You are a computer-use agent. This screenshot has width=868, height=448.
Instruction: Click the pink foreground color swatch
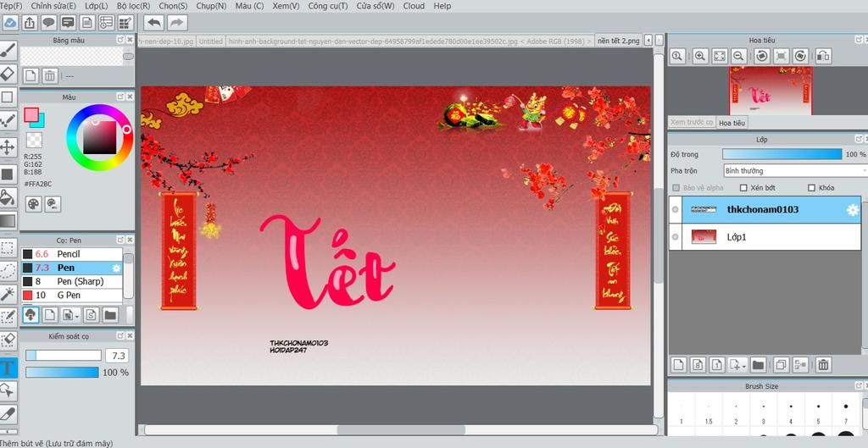31,114
